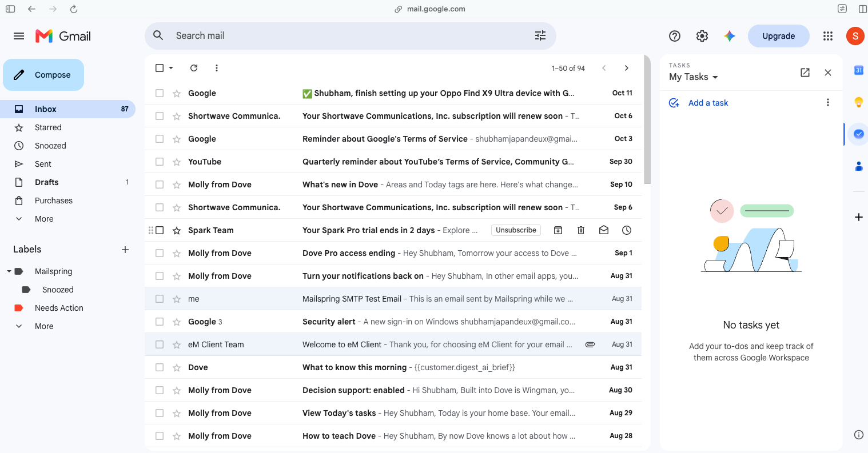Open the Drafts folder

tap(47, 182)
